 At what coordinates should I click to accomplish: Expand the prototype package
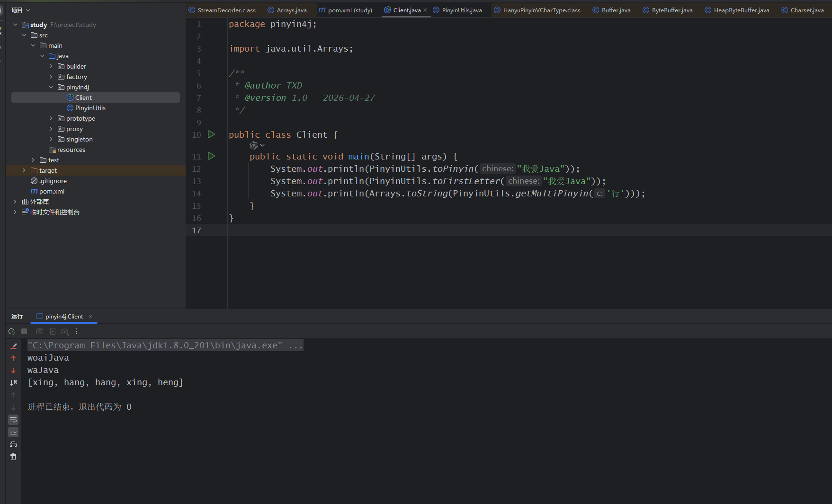coord(51,118)
